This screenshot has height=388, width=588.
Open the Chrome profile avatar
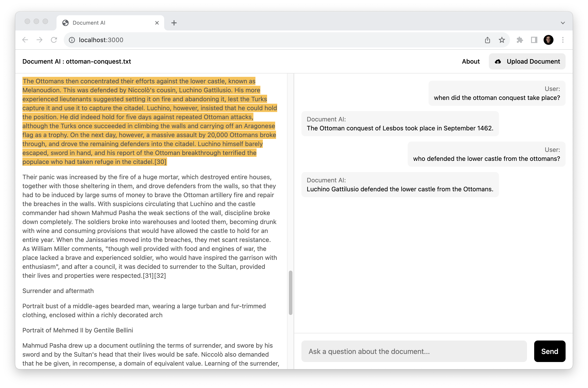point(548,40)
